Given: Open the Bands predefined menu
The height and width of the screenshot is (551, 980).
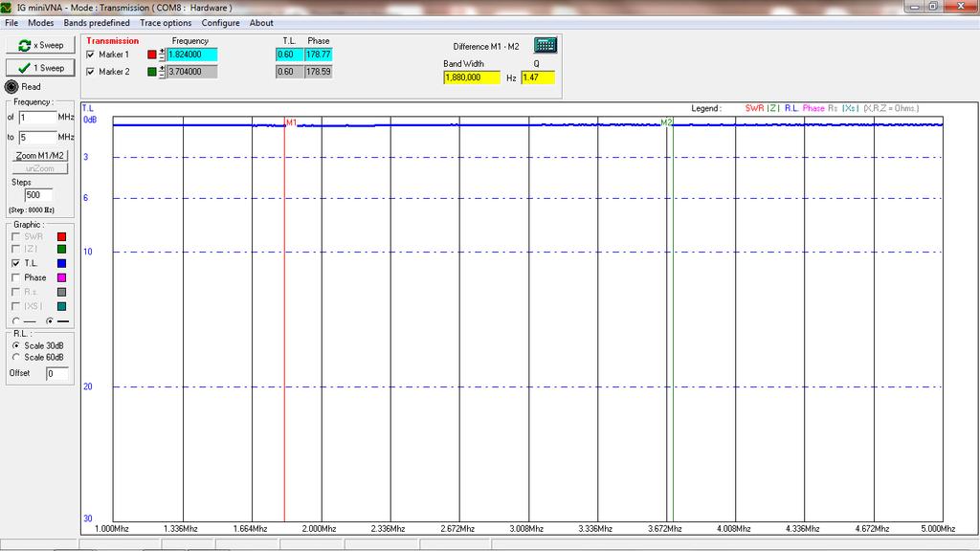Looking at the screenshot, I should (x=97, y=23).
